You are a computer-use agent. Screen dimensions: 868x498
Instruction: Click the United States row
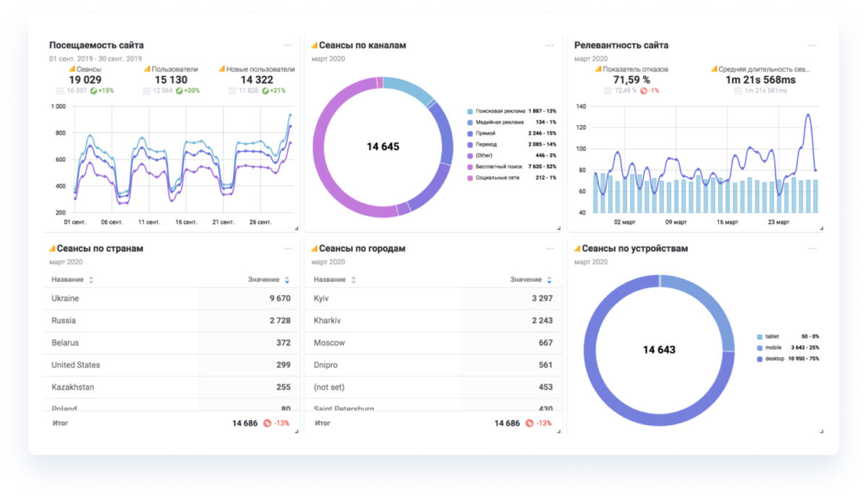point(171,365)
